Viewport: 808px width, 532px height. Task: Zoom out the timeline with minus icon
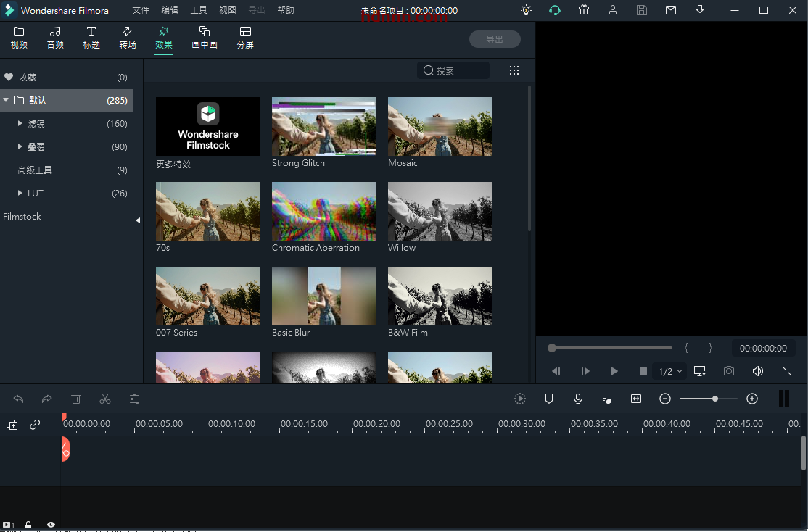click(665, 399)
